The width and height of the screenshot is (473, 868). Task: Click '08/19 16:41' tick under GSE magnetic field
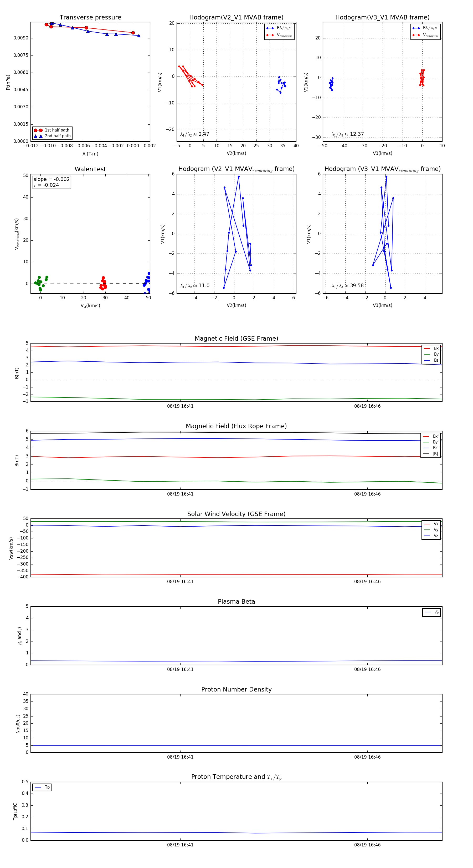coord(181,406)
